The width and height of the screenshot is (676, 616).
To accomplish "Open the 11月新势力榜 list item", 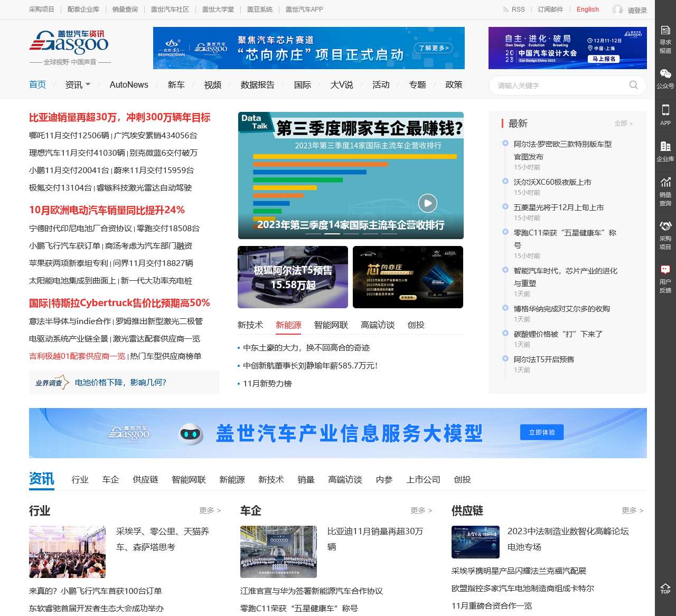I will tap(267, 383).
